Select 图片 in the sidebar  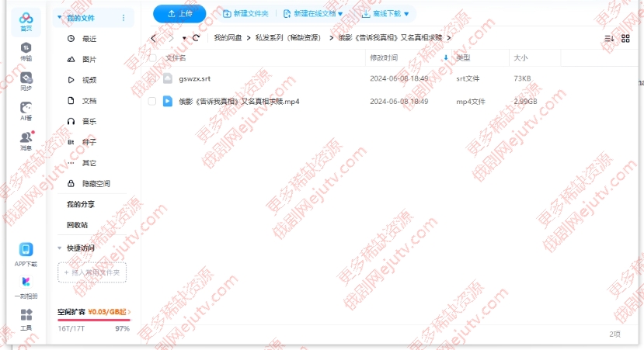click(x=89, y=59)
